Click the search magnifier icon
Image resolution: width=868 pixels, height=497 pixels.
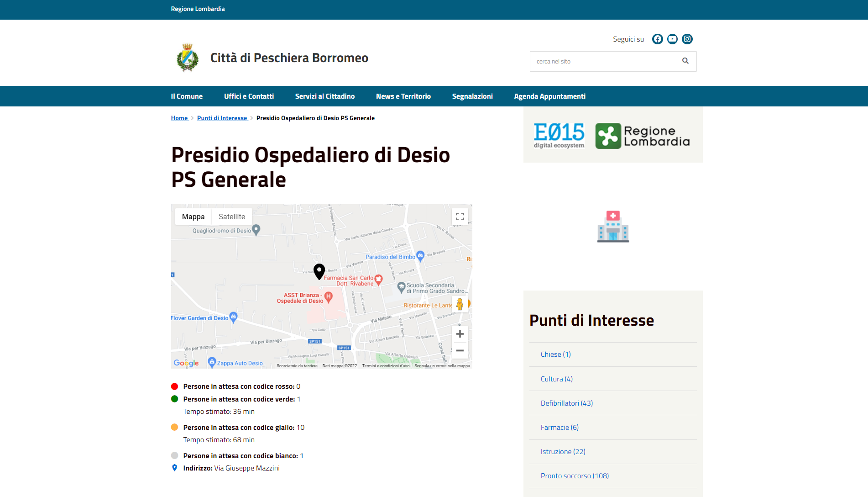[685, 61]
